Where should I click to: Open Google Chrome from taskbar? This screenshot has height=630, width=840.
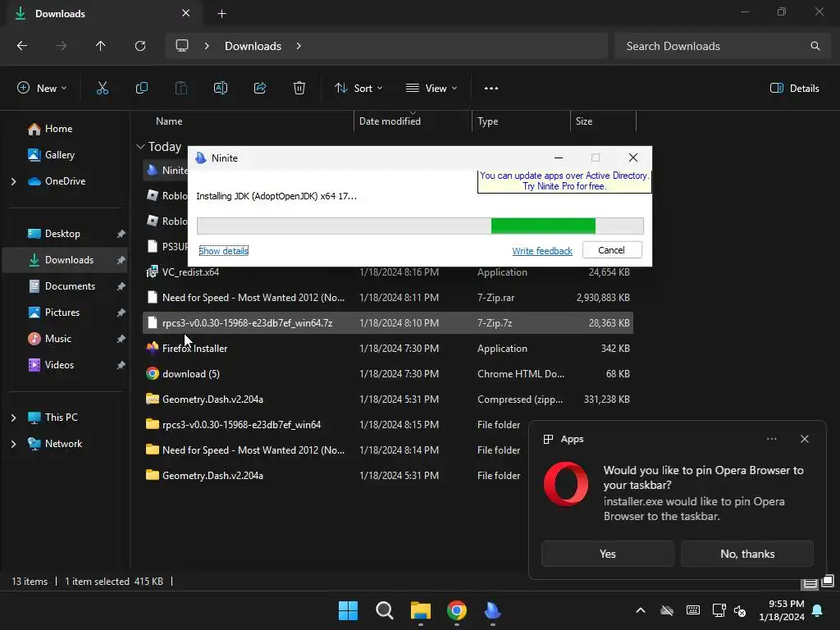(x=456, y=610)
